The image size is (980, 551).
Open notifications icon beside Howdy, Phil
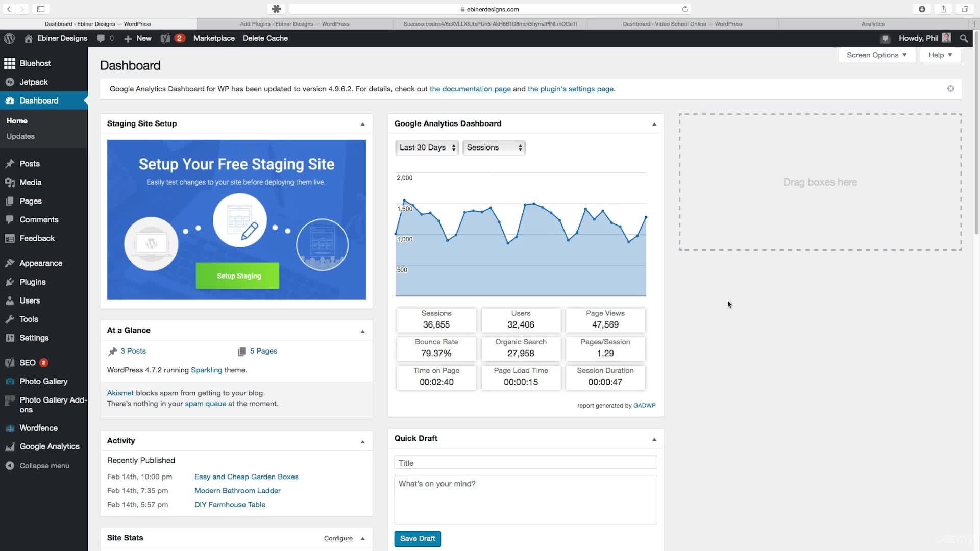(886, 38)
